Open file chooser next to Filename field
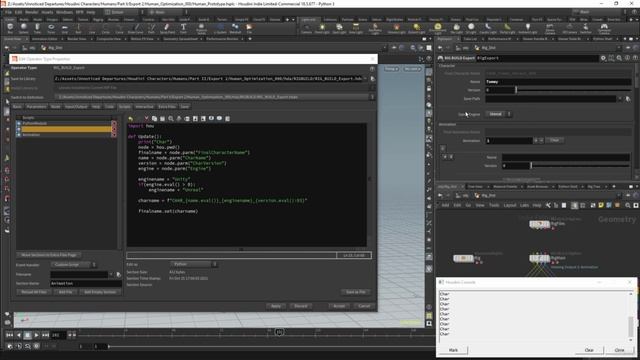 [x=118, y=275]
